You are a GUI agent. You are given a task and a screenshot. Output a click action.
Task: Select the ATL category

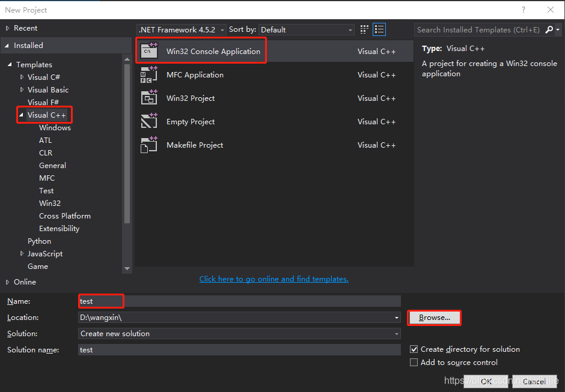(46, 140)
